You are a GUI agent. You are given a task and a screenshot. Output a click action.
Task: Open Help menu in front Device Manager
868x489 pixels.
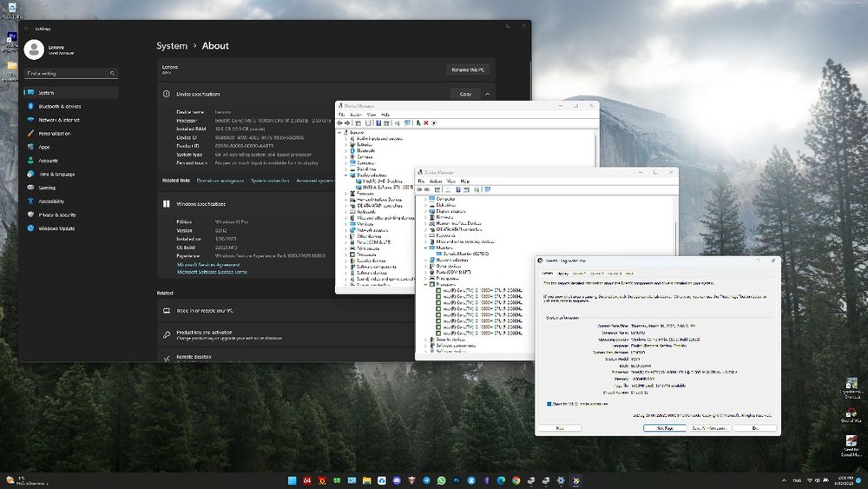click(x=465, y=181)
